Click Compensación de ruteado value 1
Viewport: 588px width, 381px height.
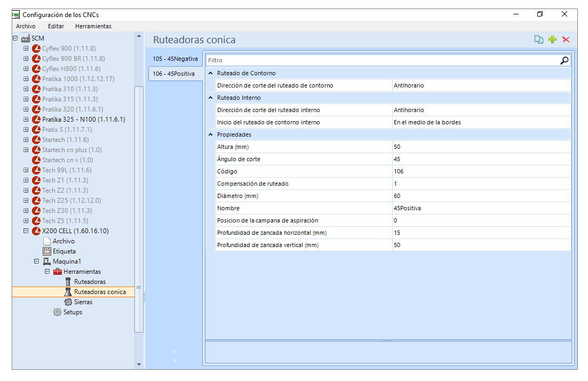pos(481,184)
